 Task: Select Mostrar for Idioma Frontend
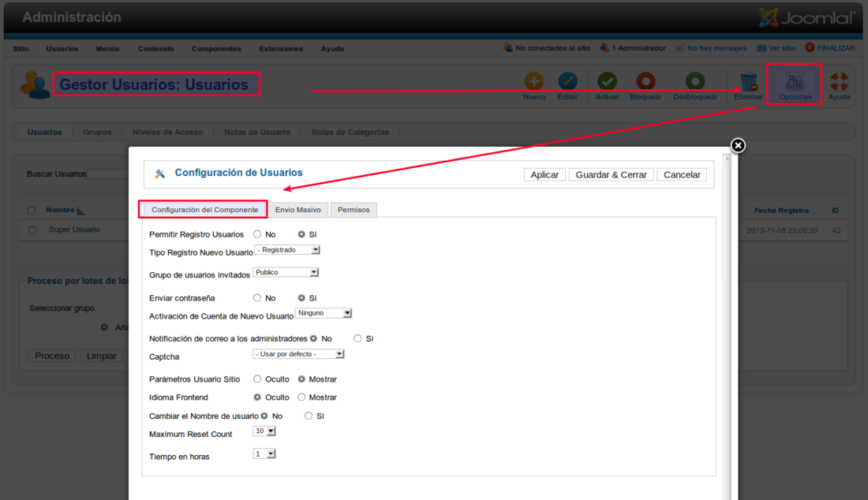[301, 397]
